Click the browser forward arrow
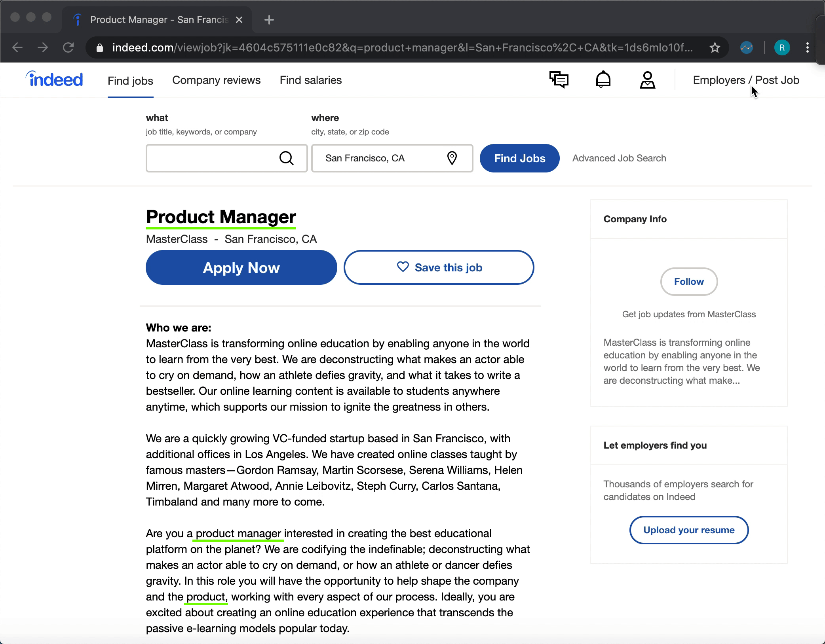The width and height of the screenshot is (825, 644). 43,48
